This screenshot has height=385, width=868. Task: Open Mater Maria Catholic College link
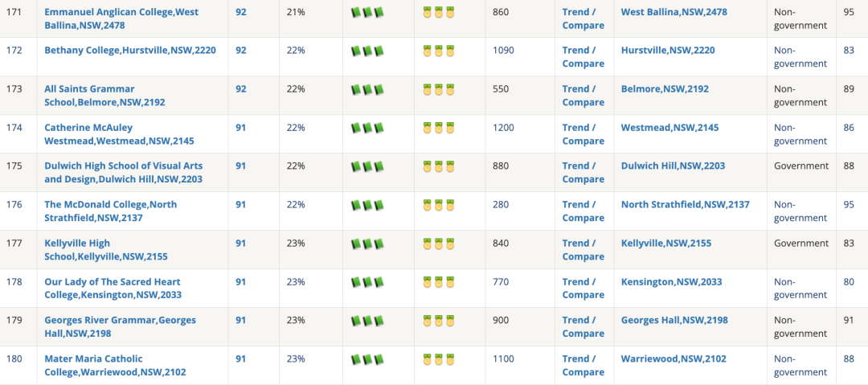click(115, 365)
